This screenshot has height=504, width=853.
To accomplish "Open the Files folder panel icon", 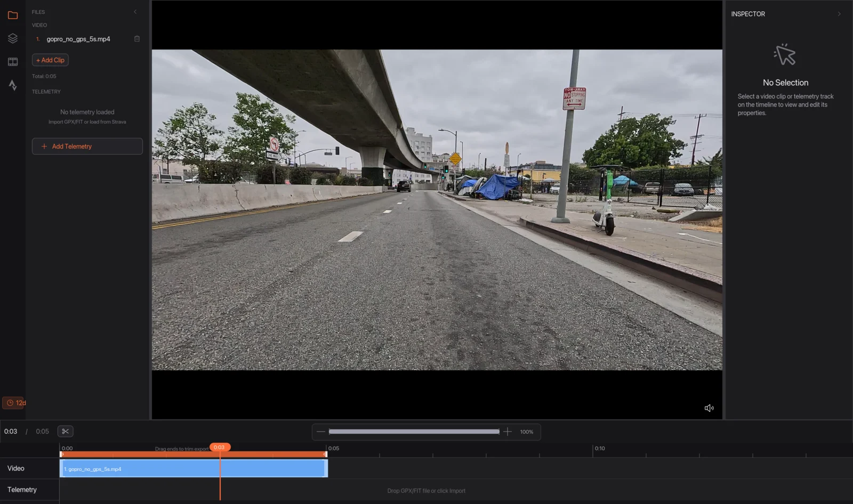I will (x=13, y=15).
